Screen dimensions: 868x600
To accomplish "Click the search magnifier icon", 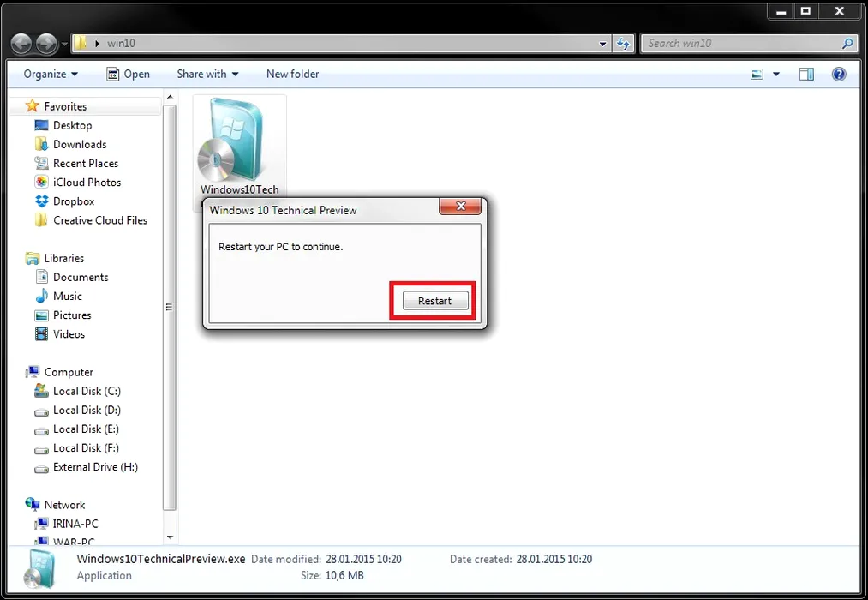I will 847,43.
